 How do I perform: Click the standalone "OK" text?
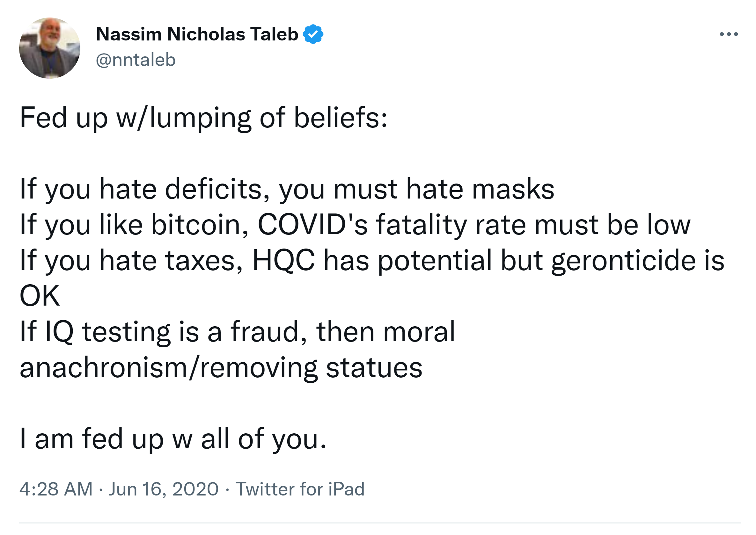(40, 296)
